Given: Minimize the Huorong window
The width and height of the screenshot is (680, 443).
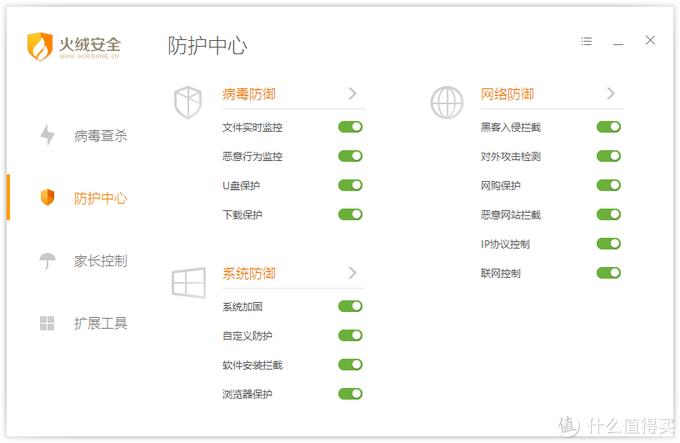Looking at the screenshot, I should [618, 44].
